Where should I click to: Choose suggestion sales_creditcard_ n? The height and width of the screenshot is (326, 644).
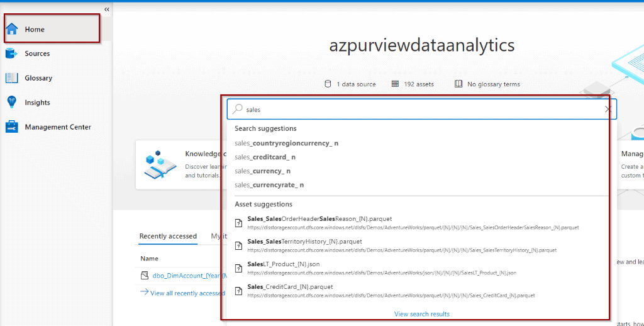click(x=265, y=157)
